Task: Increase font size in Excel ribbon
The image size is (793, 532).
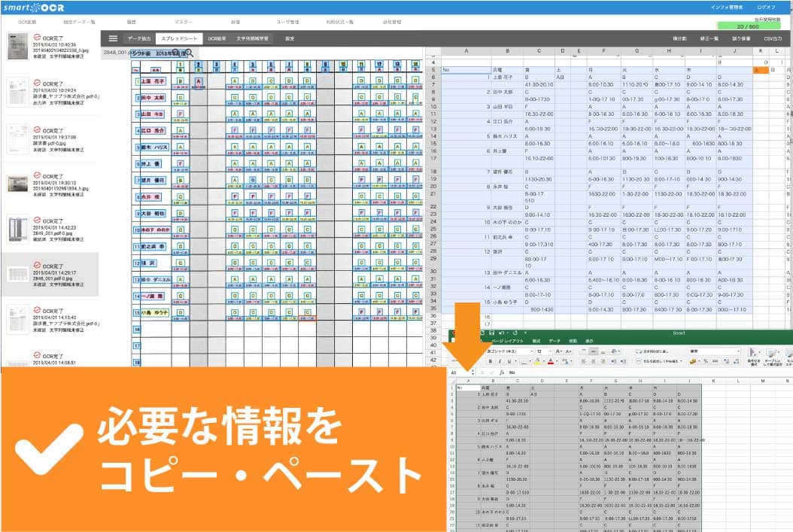Action: (x=559, y=351)
